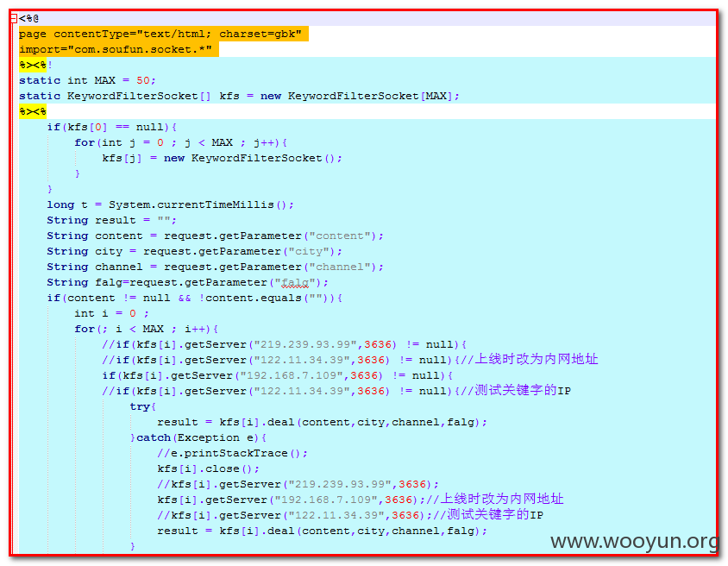Click the 'long t = System.currentTimeMillis();' line

tap(171, 204)
